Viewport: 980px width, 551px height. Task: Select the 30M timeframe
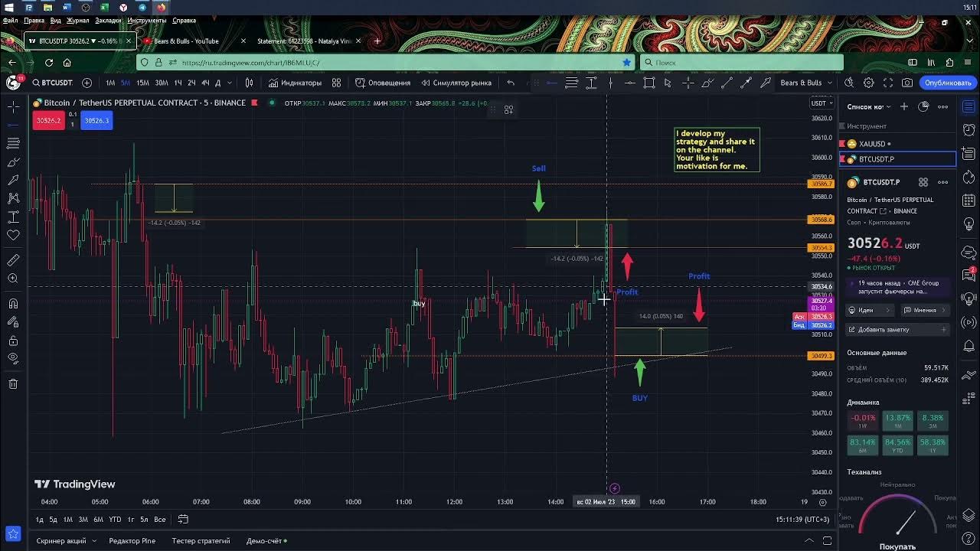pyautogui.click(x=162, y=83)
